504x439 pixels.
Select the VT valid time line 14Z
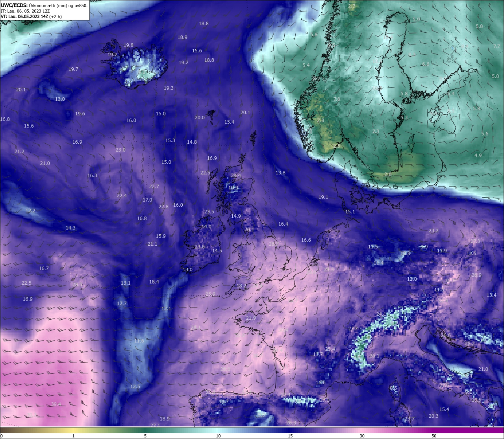coord(31,17)
